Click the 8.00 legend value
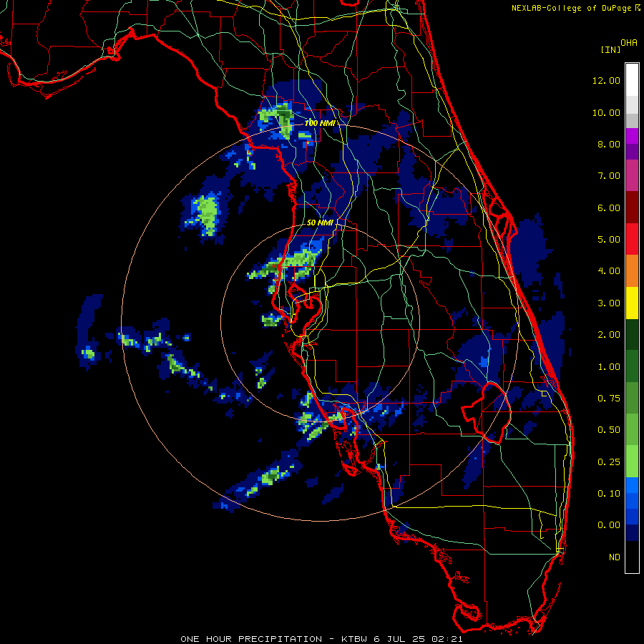Image resolution: width=644 pixels, height=644 pixels. coord(609,144)
